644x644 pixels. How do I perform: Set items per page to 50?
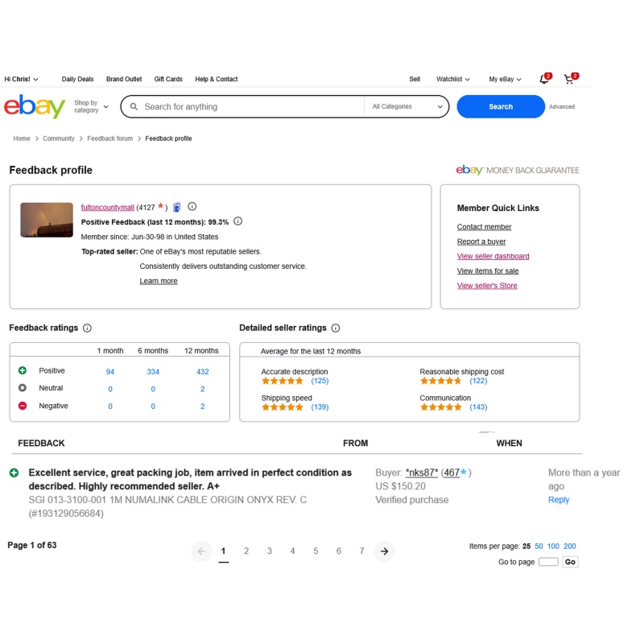[539, 547]
